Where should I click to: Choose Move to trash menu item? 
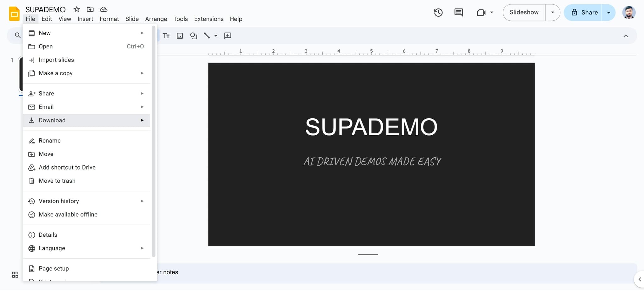coord(57,181)
